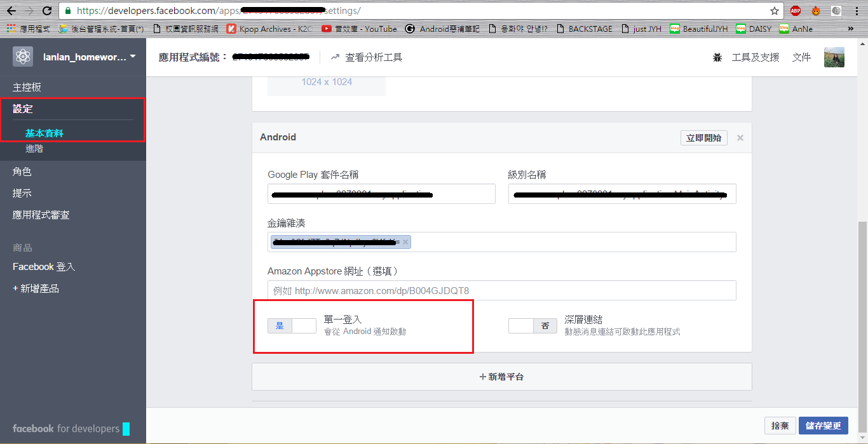868x444 pixels.
Task: Open 應用程式審查 app review page
Action: coord(41,215)
